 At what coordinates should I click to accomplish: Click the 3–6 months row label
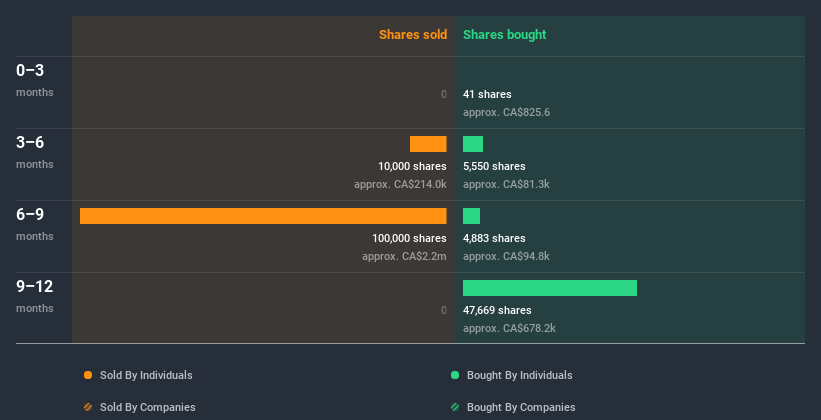(x=35, y=152)
